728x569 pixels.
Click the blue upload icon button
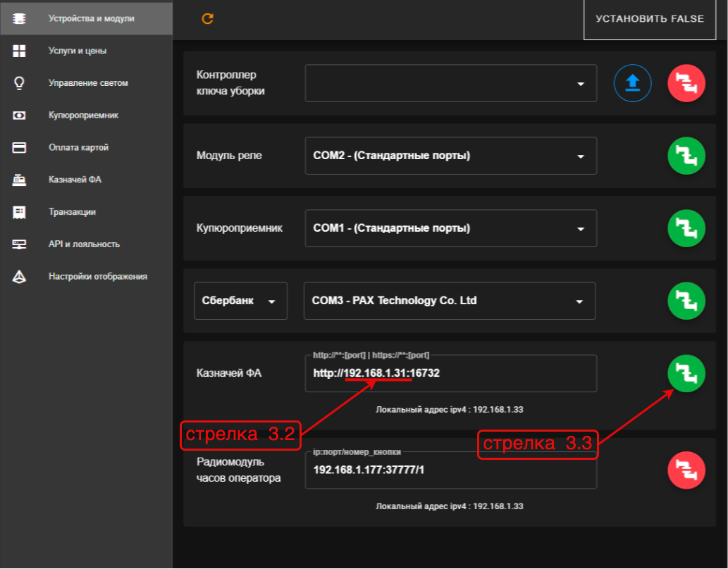coord(632,83)
